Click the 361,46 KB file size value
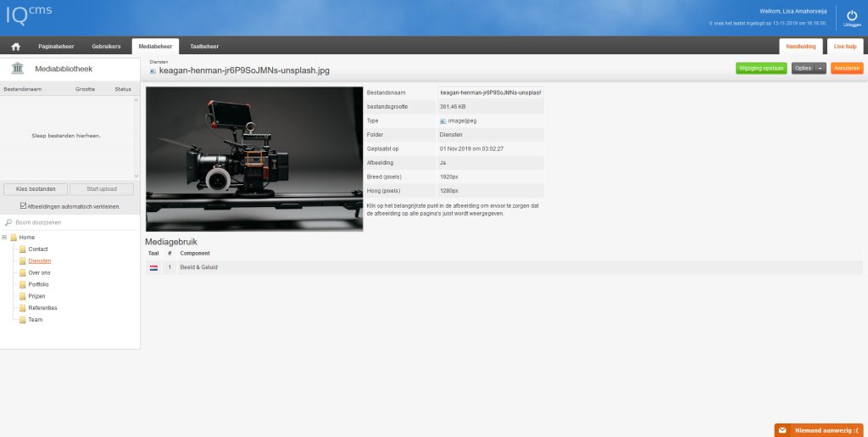868x437 pixels. coord(453,106)
